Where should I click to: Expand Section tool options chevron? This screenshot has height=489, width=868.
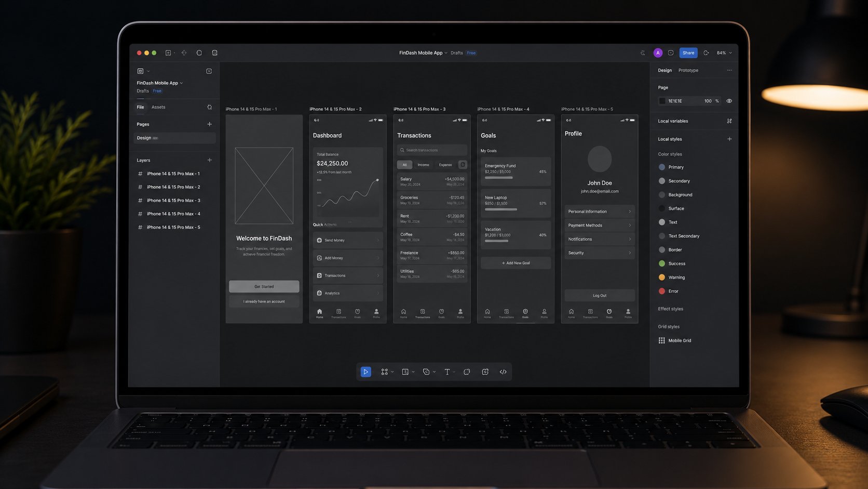pyautogui.click(x=413, y=372)
